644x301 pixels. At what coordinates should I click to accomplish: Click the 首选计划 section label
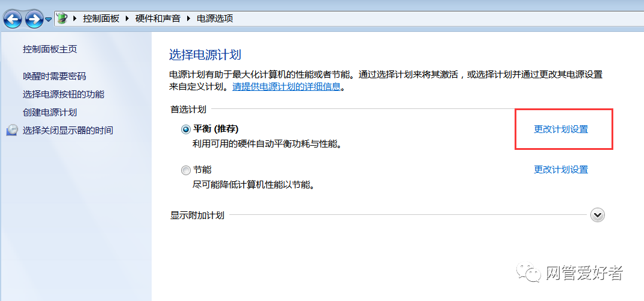coord(188,110)
